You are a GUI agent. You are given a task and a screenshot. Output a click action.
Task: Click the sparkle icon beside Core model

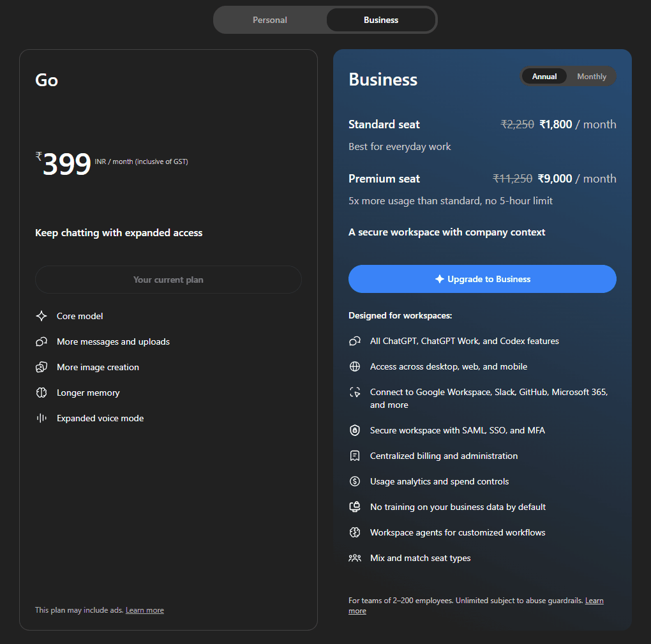(41, 316)
